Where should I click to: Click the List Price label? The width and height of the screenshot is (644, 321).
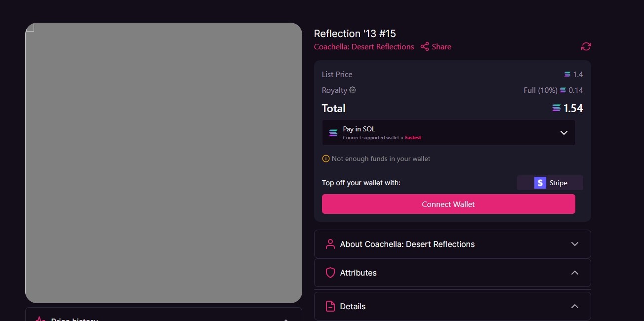pyautogui.click(x=337, y=75)
